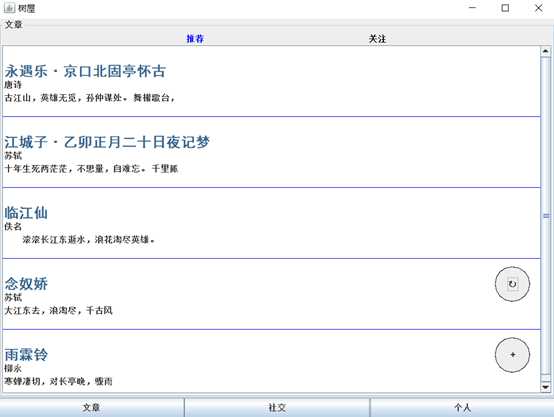Open the 个人 bottom navigation tab
This screenshot has width=554, height=417.
click(462, 407)
